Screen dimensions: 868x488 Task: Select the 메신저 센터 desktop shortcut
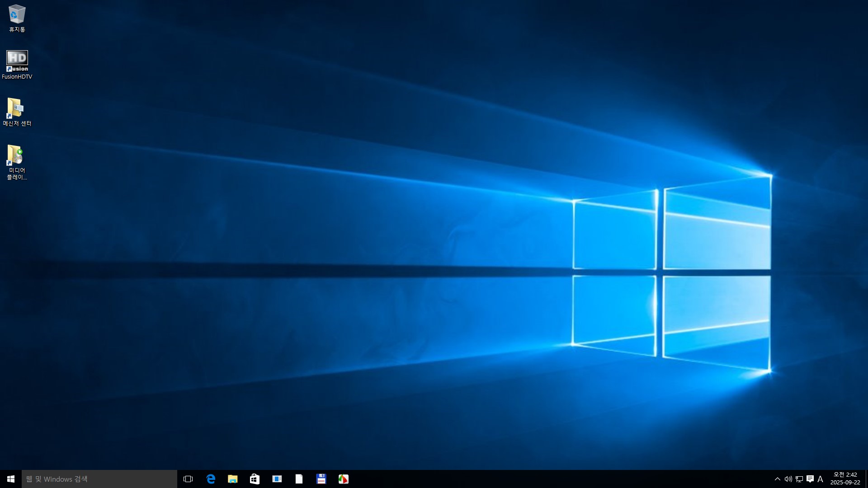point(17,112)
